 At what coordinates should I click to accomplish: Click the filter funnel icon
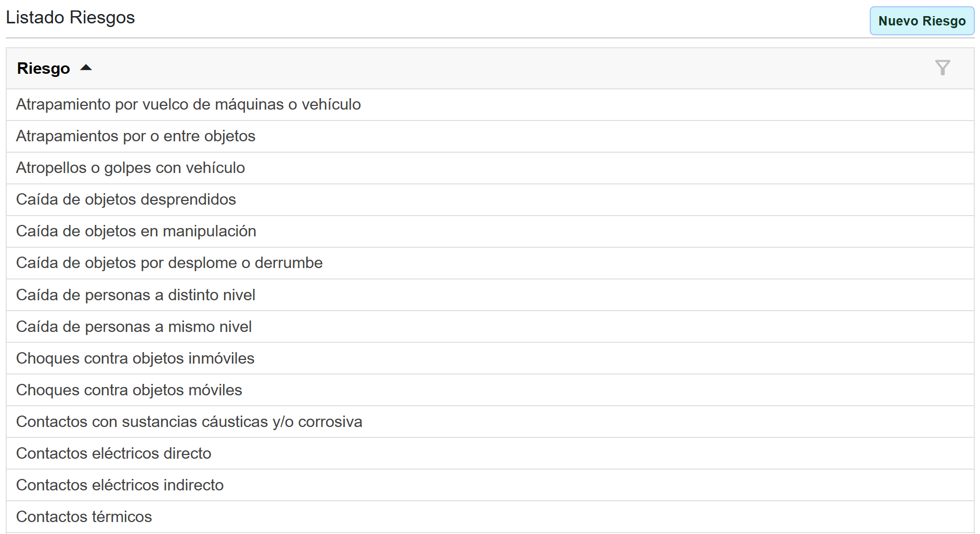(x=942, y=68)
